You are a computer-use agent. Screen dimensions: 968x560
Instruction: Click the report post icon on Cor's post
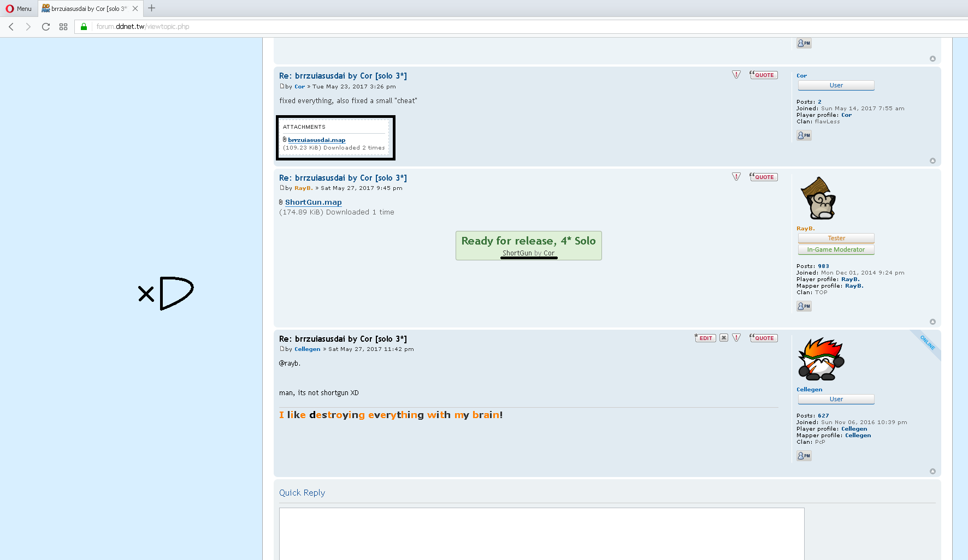click(x=736, y=75)
